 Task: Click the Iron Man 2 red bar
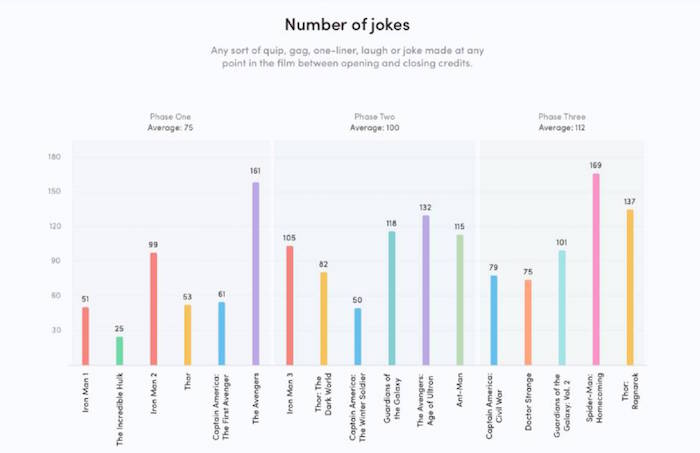point(153,308)
